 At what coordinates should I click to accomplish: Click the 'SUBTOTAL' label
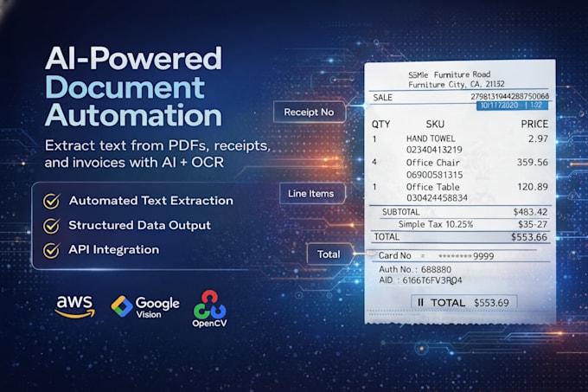coord(401,212)
